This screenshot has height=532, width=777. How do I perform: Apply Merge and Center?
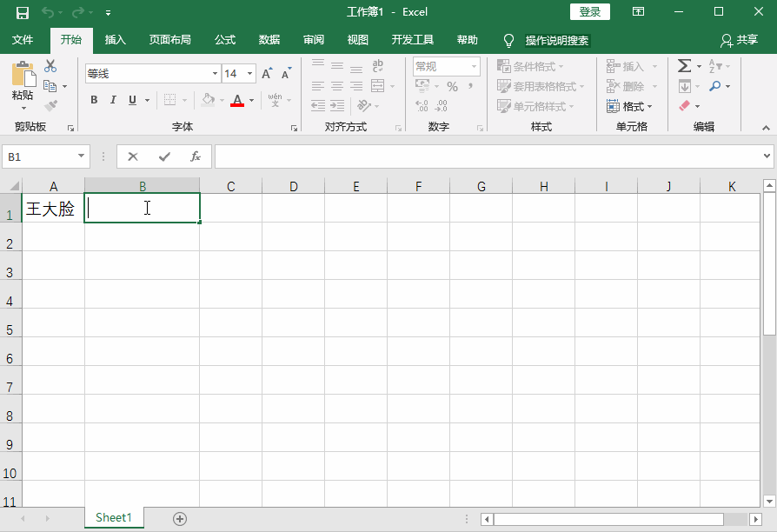pos(378,85)
